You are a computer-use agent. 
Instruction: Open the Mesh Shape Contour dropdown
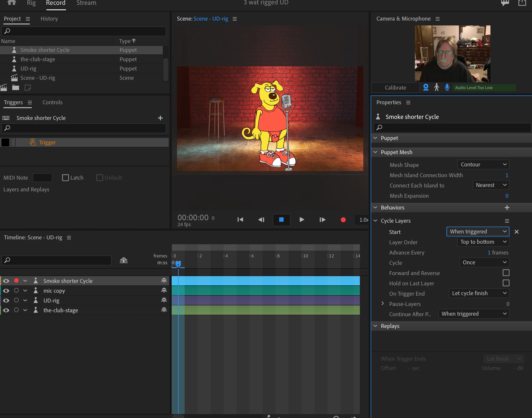point(483,164)
